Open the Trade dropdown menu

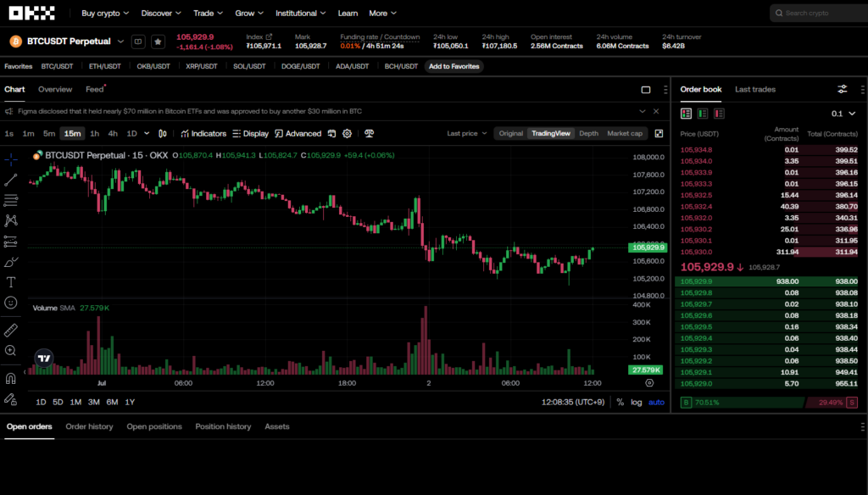[209, 14]
